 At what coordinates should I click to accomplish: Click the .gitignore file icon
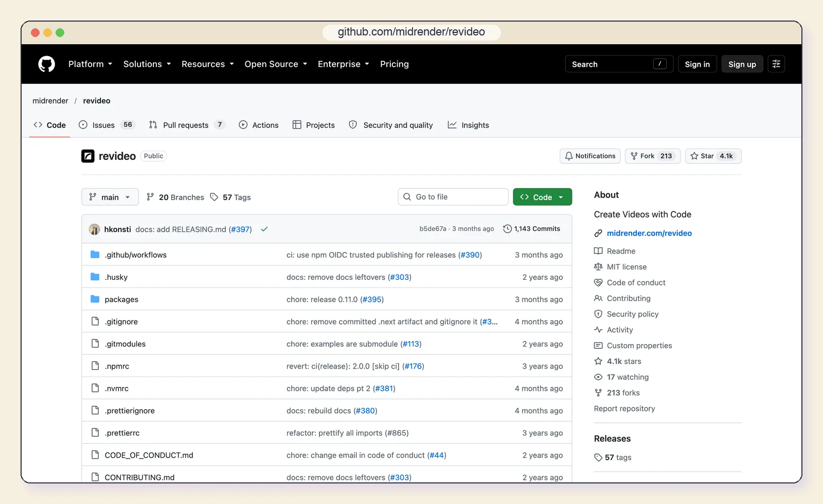click(x=95, y=321)
